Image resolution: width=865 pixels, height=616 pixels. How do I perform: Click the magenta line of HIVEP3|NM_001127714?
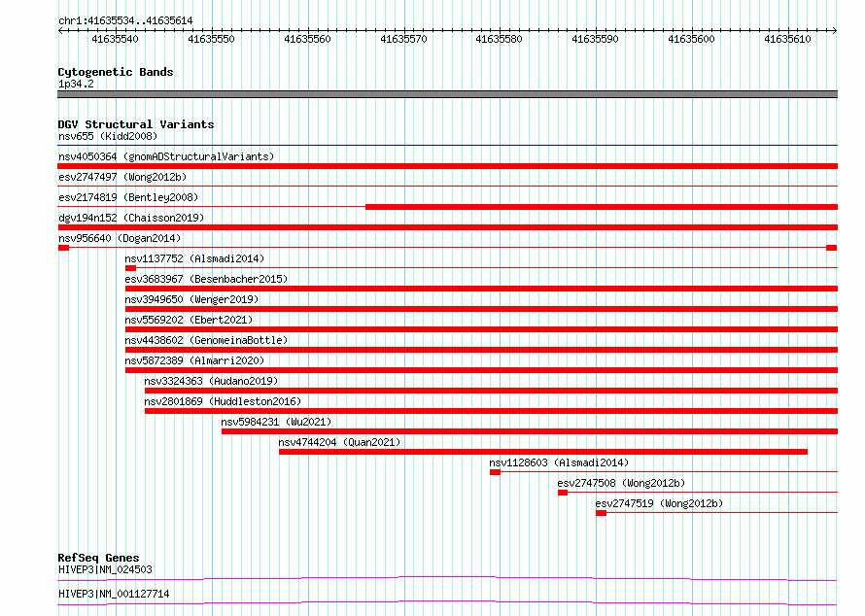[x=447, y=602]
